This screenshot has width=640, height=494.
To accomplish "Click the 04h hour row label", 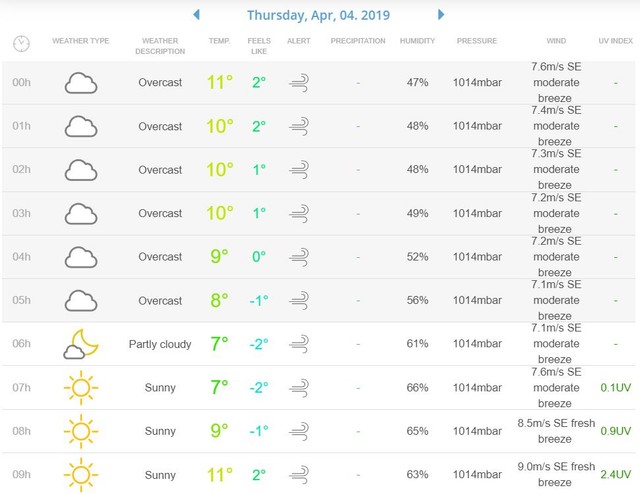I will click(21, 257).
